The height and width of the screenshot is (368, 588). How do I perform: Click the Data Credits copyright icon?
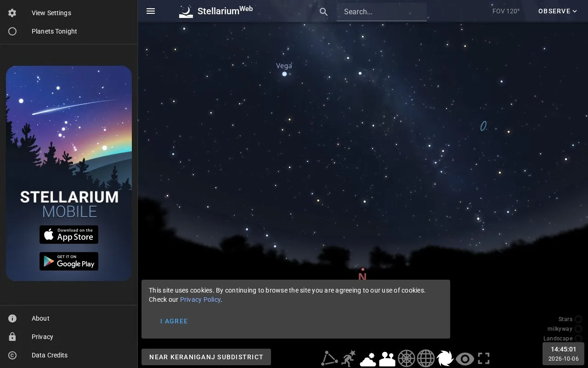12,355
